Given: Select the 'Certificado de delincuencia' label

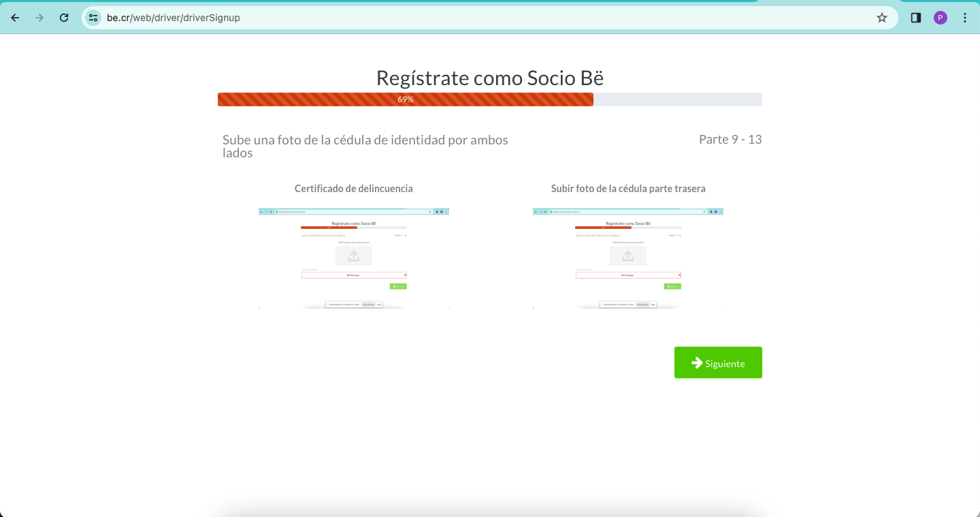Looking at the screenshot, I should click(x=354, y=189).
